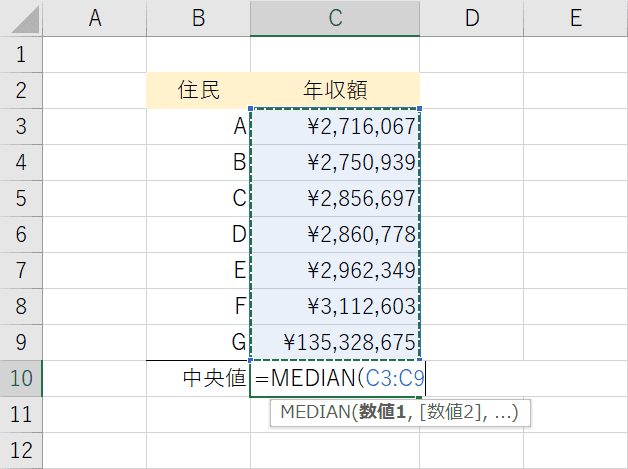Select row 9 header
The width and height of the screenshot is (628, 469).
click(21, 342)
